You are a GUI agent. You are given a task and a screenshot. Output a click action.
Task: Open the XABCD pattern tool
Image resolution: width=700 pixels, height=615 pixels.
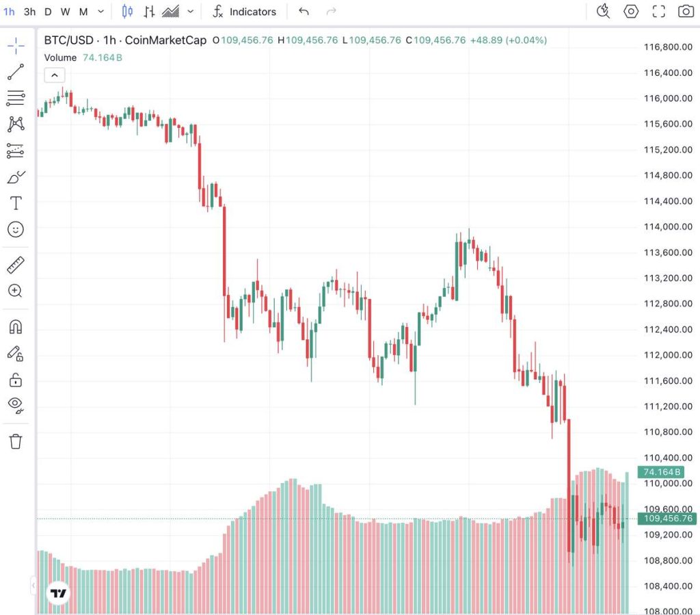[15, 125]
